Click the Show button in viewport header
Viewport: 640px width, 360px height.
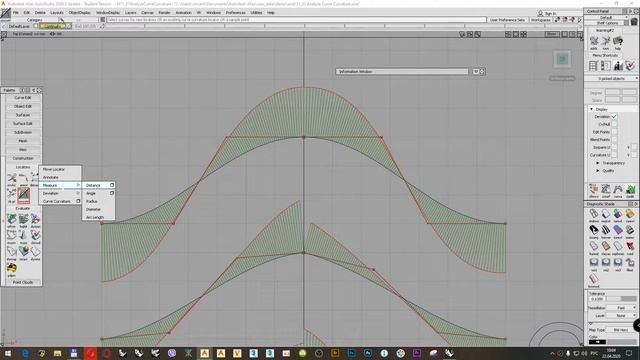552,34
